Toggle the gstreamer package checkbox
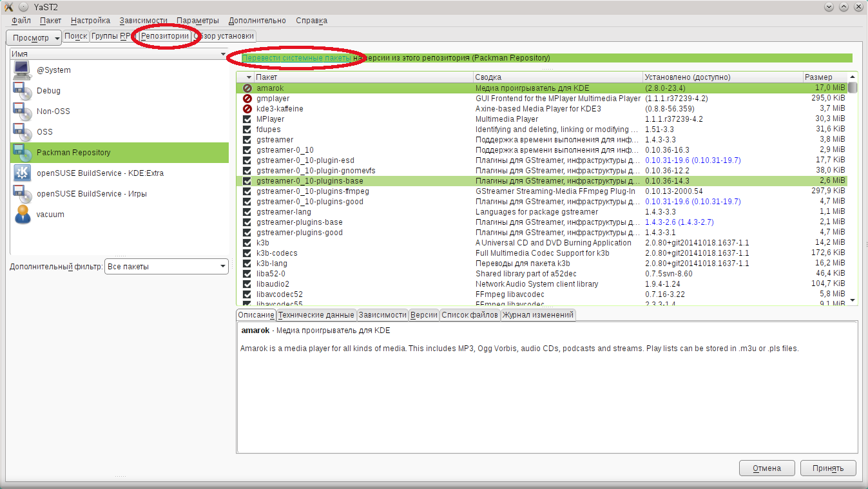Image resolution: width=868 pixels, height=489 pixels. pos(247,140)
